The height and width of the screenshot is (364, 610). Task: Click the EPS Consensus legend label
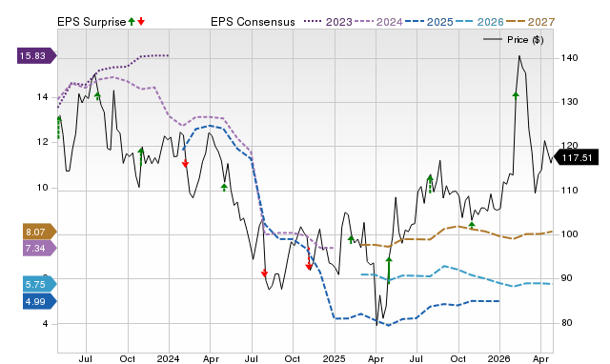click(253, 22)
